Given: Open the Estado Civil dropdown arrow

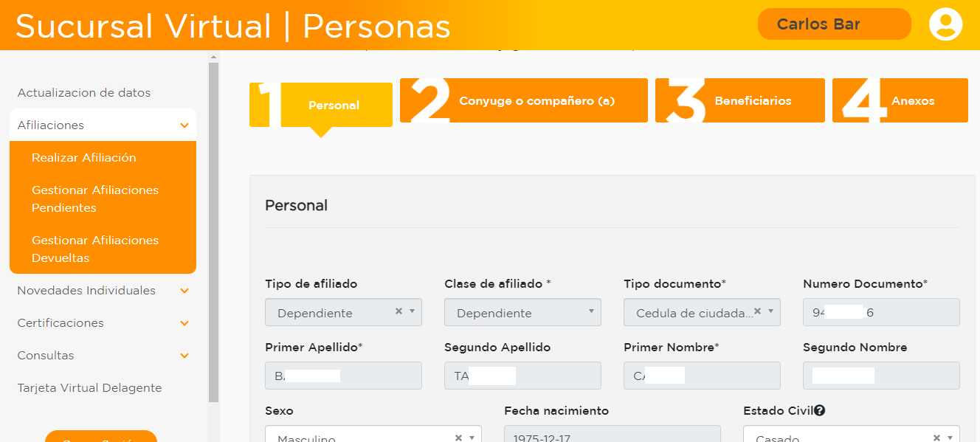Looking at the screenshot, I should pyautogui.click(x=950, y=438).
